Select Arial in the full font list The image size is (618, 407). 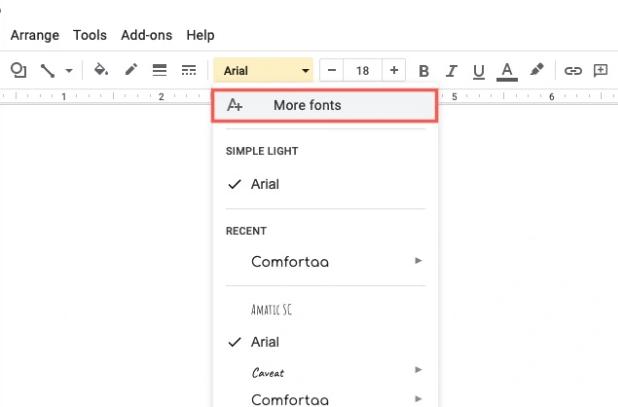coord(325,342)
